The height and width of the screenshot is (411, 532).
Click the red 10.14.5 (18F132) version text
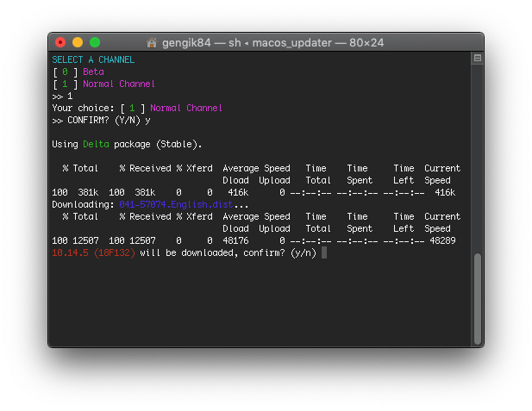click(x=94, y=253)
